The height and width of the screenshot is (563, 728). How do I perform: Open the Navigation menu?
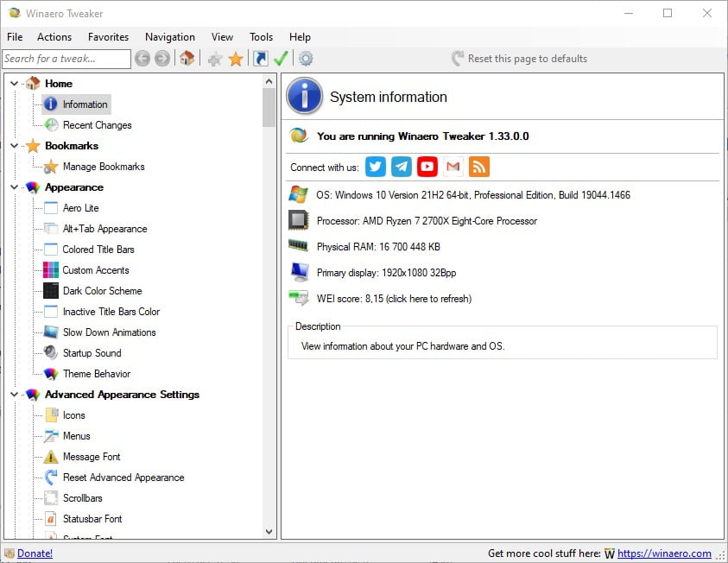(170, 36)
